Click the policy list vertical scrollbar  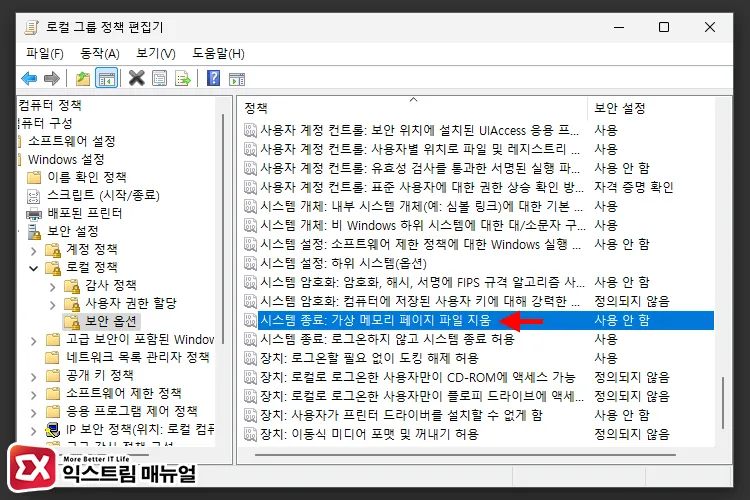tap(723, 403)
